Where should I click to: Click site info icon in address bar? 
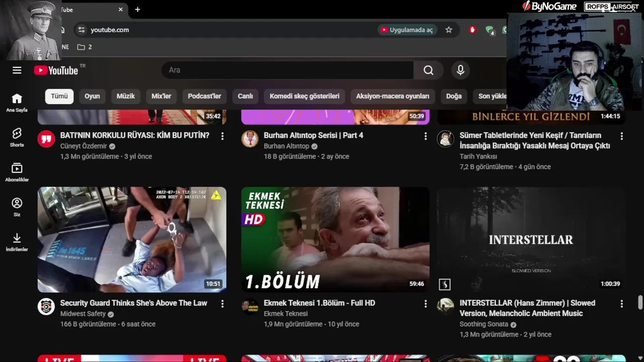(82, 30)
